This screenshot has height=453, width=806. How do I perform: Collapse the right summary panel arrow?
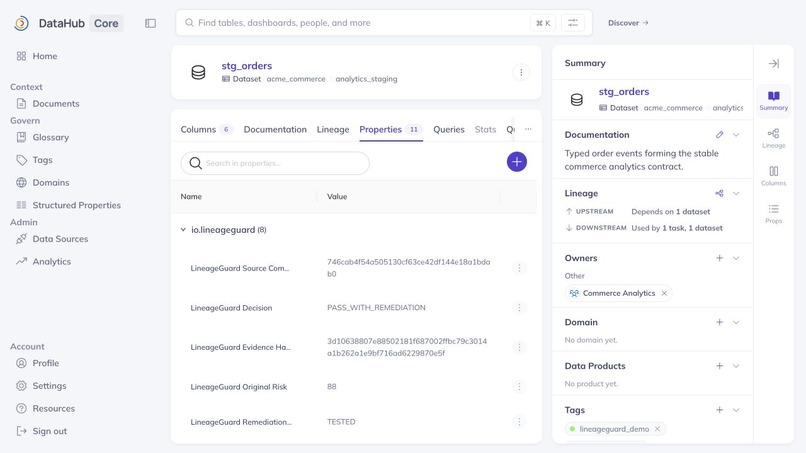click(774, 63)
